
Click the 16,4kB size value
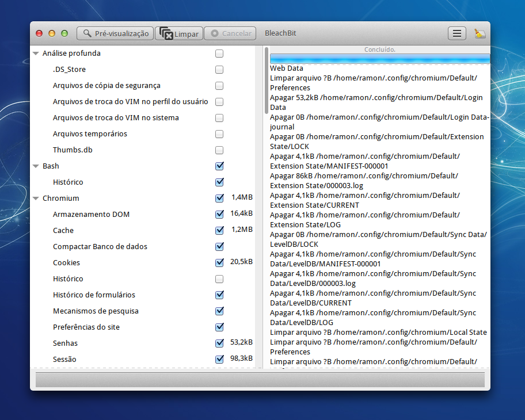coord(241,213)
